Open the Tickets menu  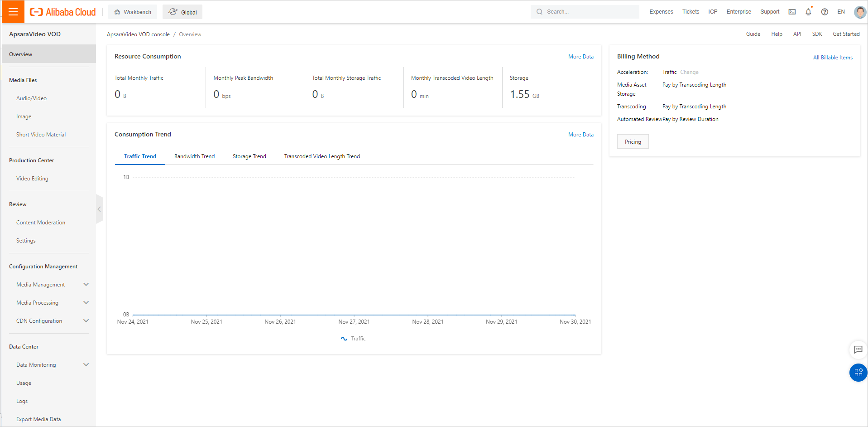click(691, 12)
